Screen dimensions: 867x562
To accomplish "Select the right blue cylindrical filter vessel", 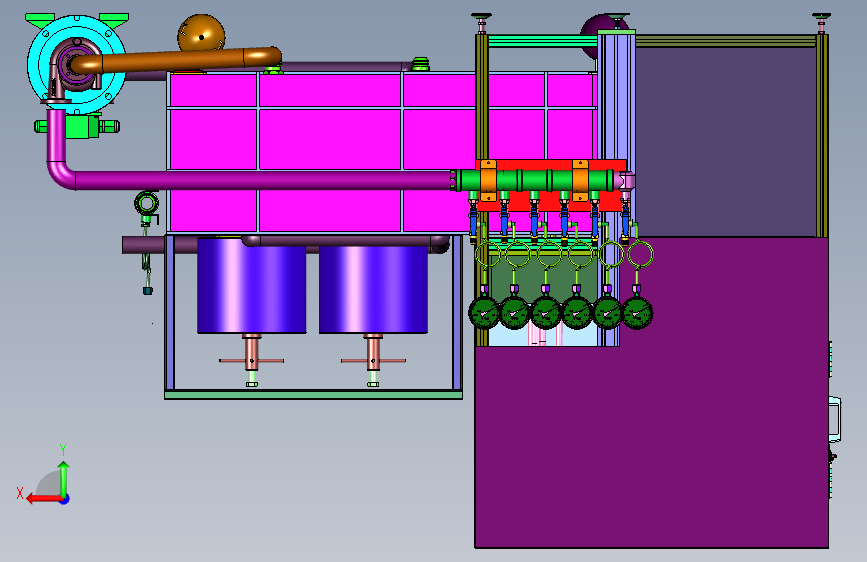I will (x=373, y=289).
